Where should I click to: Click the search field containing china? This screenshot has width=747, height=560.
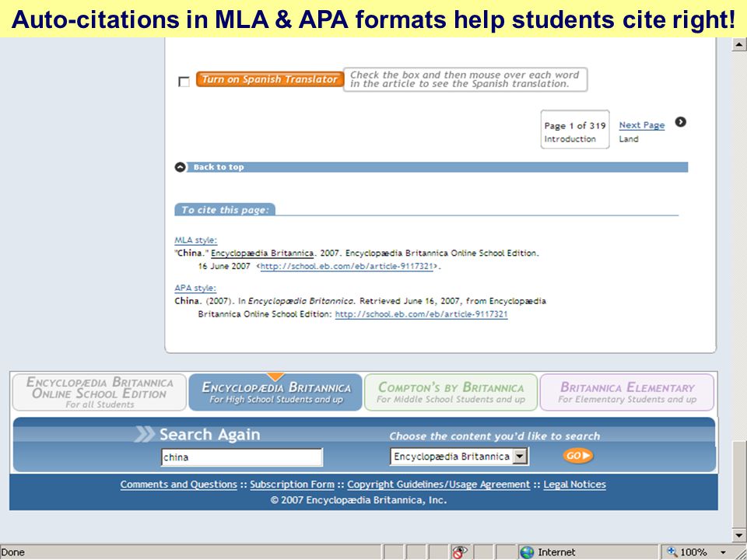pos(242,457)
